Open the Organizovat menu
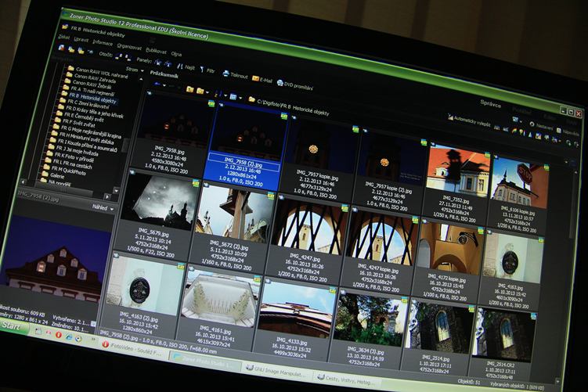Screen dimensions: 588x392 coord(129,47)
